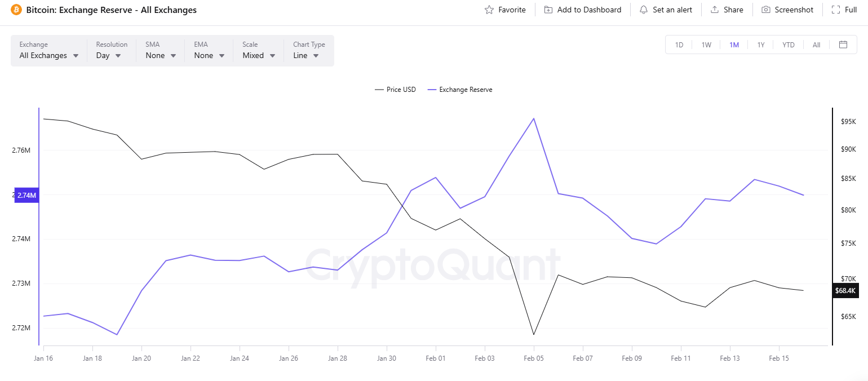The image size is (868, 381).
Task: Click the Share upload icon
Action: [715, 10]
